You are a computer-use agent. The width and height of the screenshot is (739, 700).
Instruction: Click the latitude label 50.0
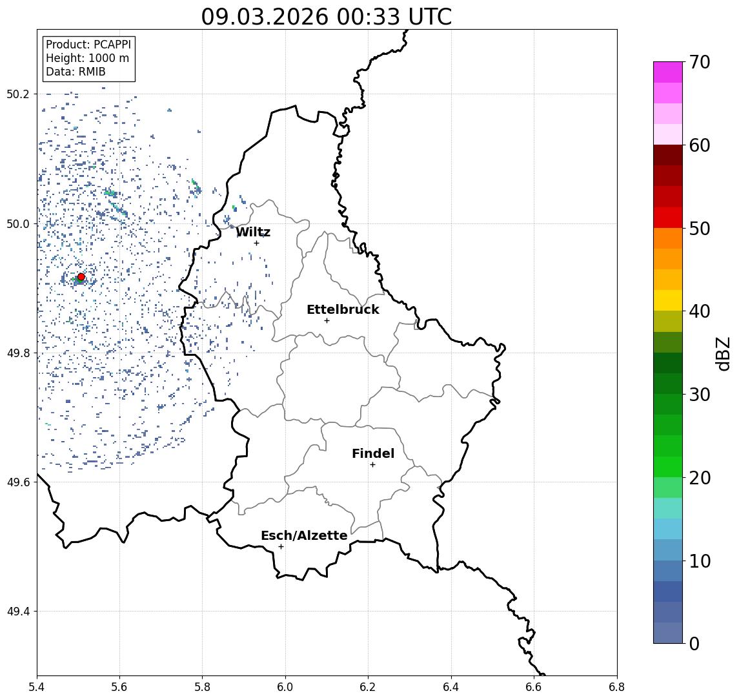click(x=18, y=223)
